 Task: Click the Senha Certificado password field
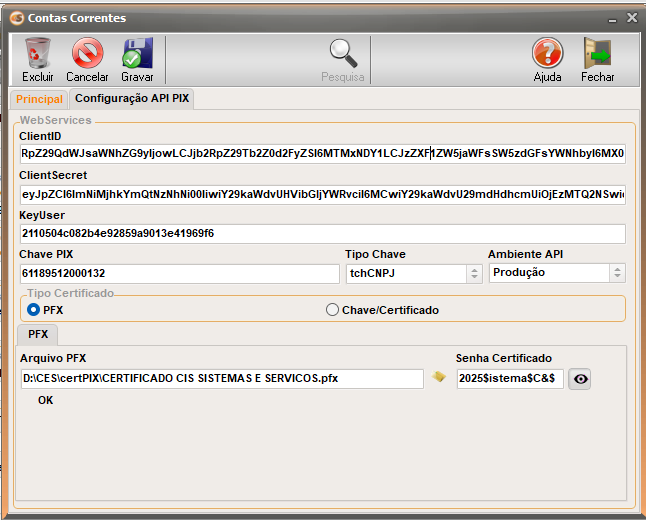point(509,379)
